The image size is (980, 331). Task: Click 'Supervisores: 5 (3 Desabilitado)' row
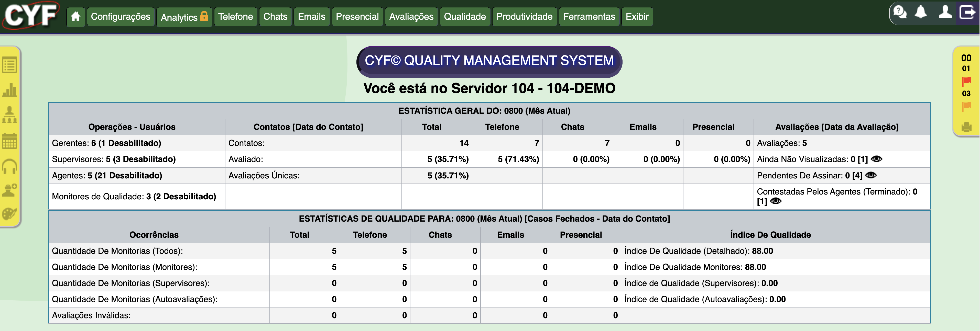click(x=137, y=159)
